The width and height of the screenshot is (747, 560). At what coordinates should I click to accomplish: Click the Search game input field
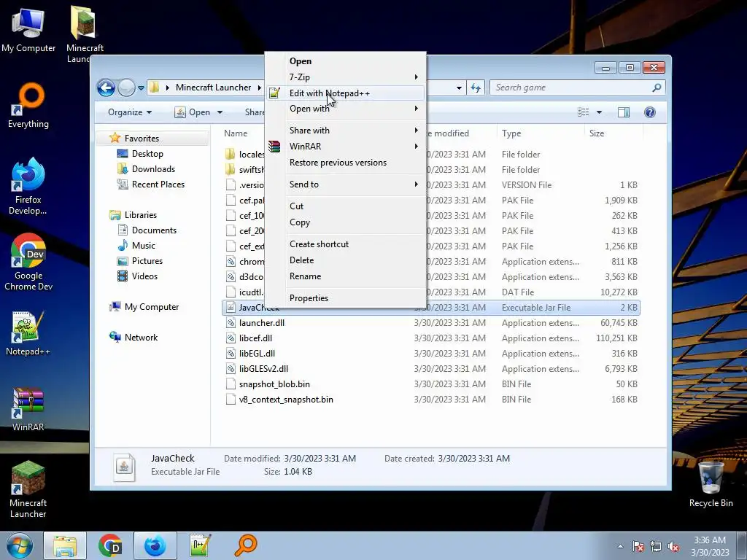[570, 87]
